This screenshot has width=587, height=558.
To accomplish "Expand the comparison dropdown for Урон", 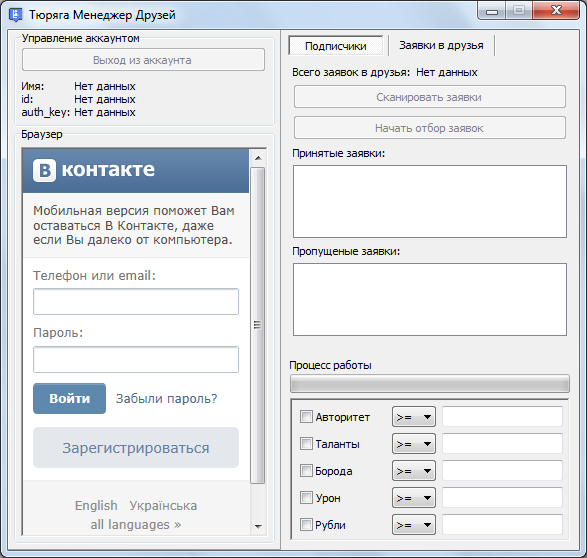I will (x=414, y=497).
